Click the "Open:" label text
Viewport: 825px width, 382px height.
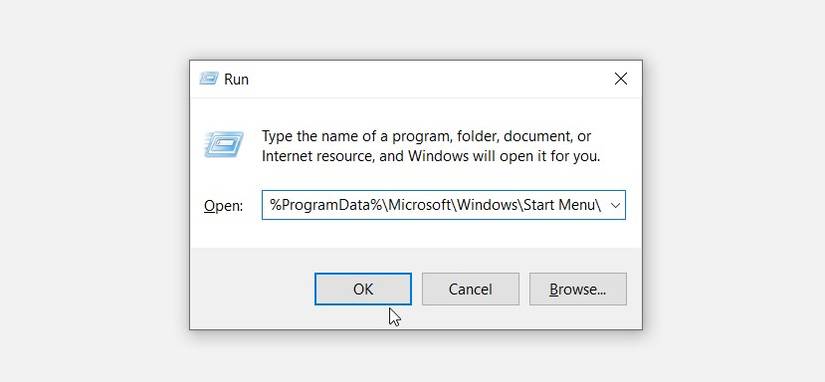tap(224, 206)
